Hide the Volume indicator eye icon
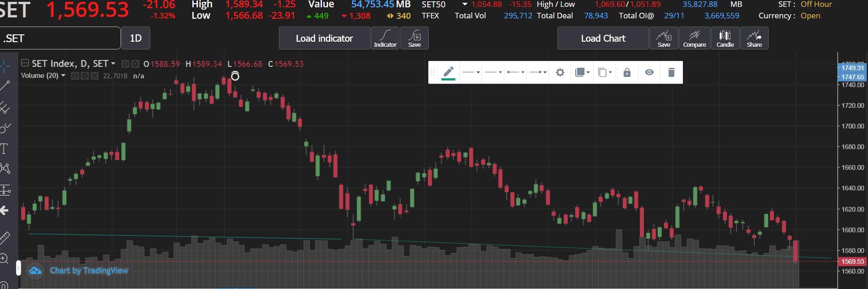Viewport: 868px width, 289px height. 75,76
